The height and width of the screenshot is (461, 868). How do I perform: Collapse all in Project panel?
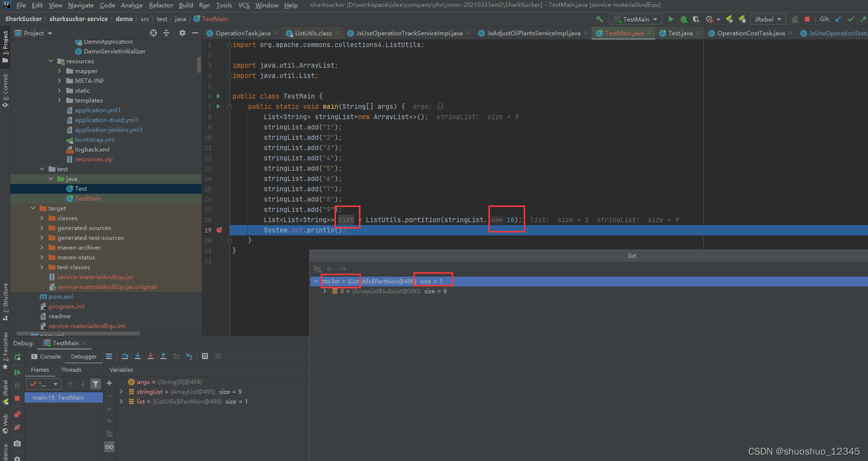(x=166, y=33)
